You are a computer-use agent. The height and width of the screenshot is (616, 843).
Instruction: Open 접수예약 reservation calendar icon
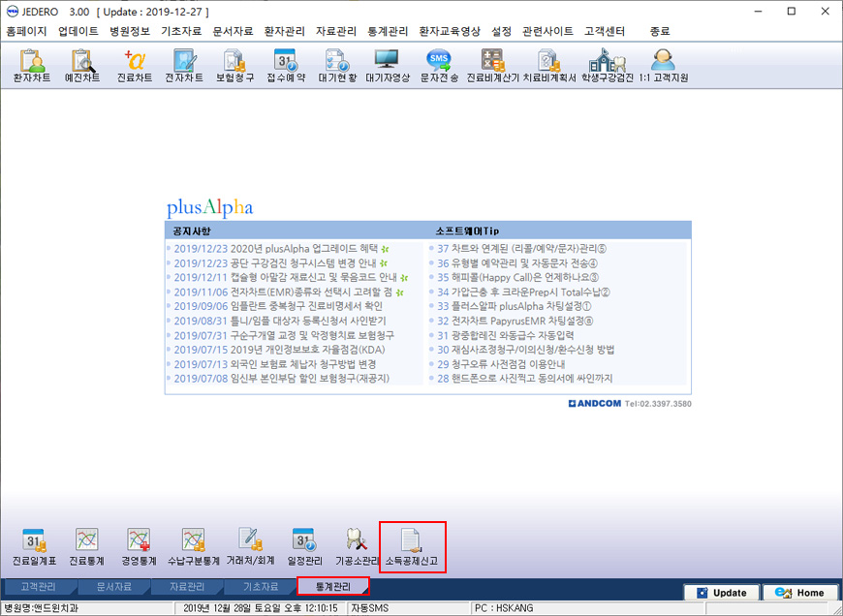[286, 66]
